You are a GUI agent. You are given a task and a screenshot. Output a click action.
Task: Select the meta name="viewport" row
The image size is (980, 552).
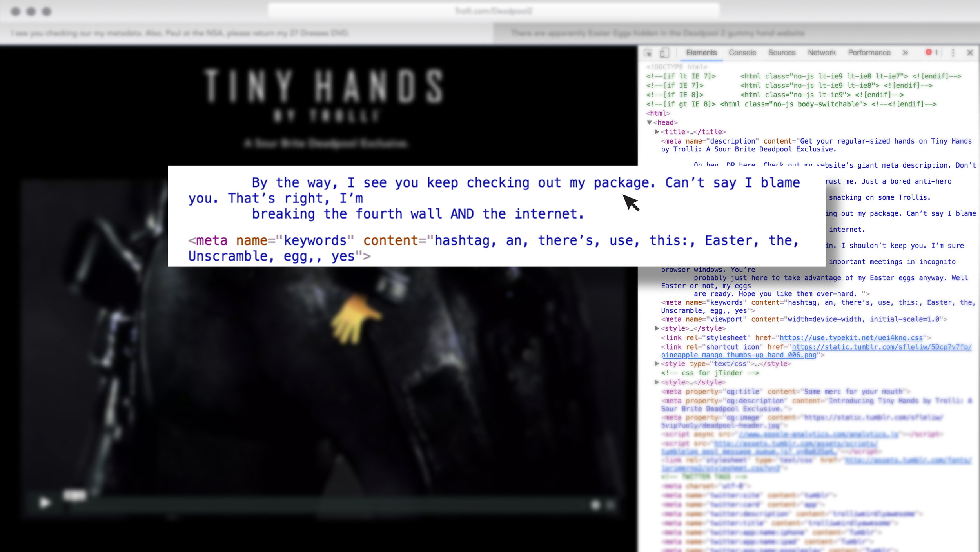(804, 319)
